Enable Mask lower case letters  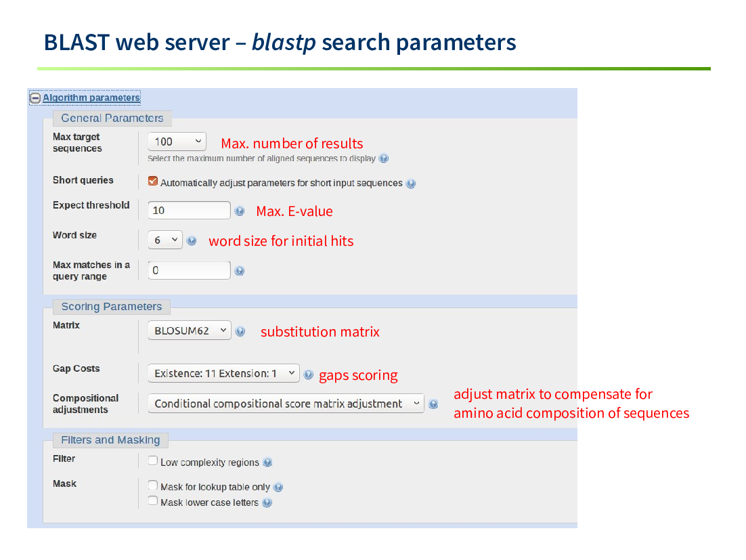153,500
